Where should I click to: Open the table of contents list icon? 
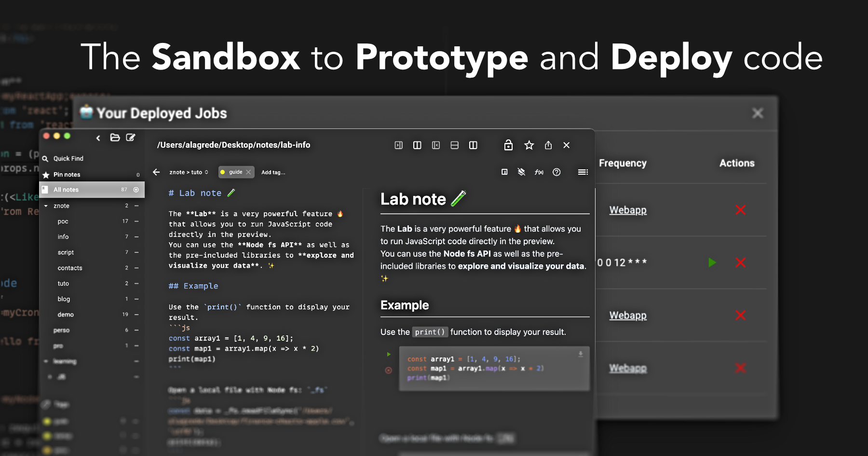583,172
